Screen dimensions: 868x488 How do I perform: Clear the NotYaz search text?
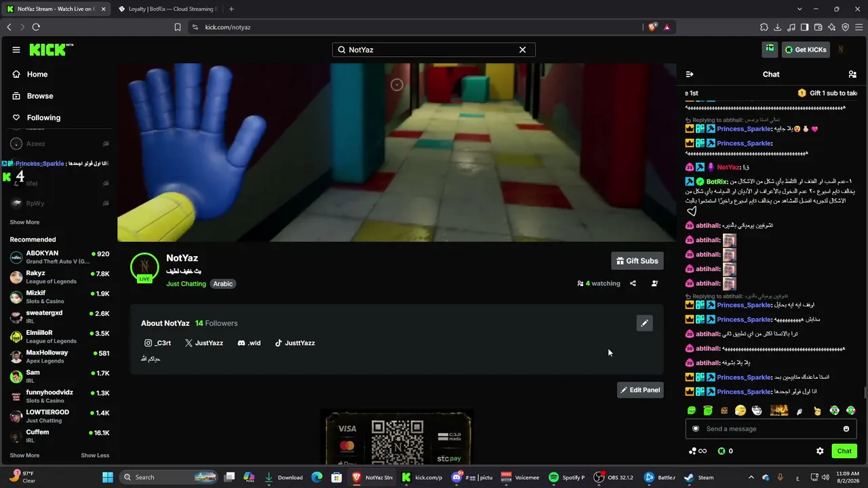(522, 49)
